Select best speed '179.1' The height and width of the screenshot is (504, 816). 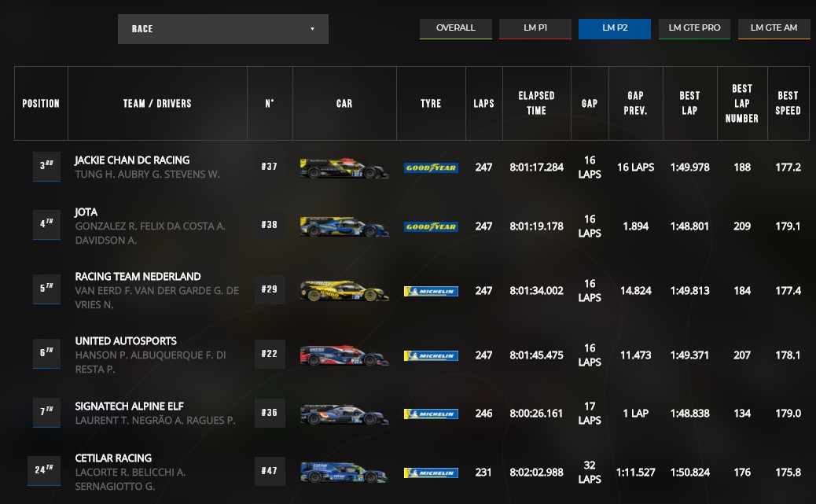click(x=788, y=226)
